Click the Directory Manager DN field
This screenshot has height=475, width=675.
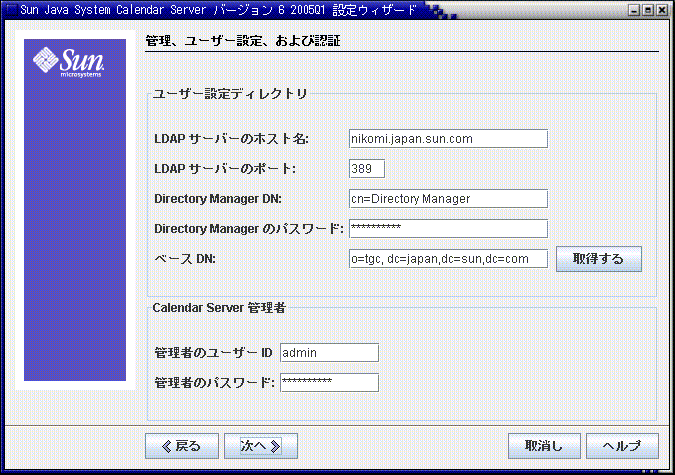click(x=448, y=199)
